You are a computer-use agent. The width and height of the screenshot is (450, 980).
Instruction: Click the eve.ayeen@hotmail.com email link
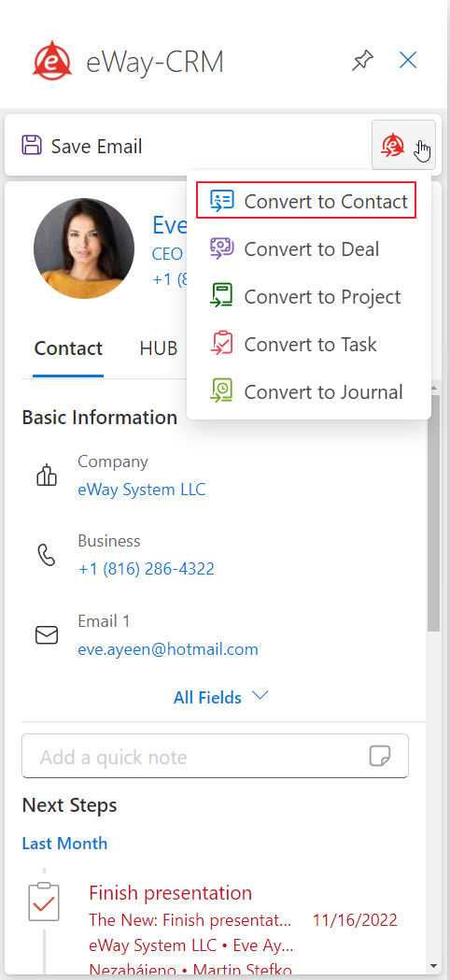(x=168, y=649)
